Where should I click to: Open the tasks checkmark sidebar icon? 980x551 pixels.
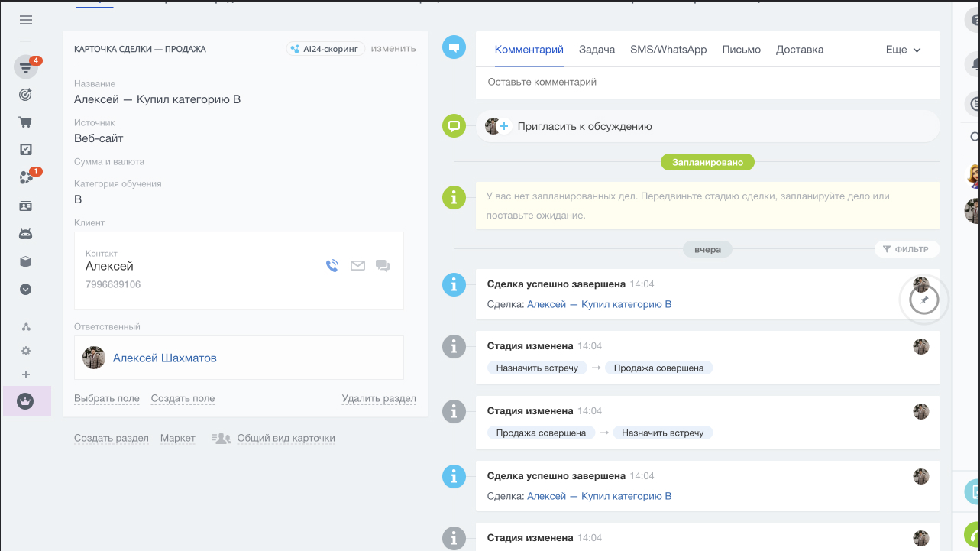26,150
